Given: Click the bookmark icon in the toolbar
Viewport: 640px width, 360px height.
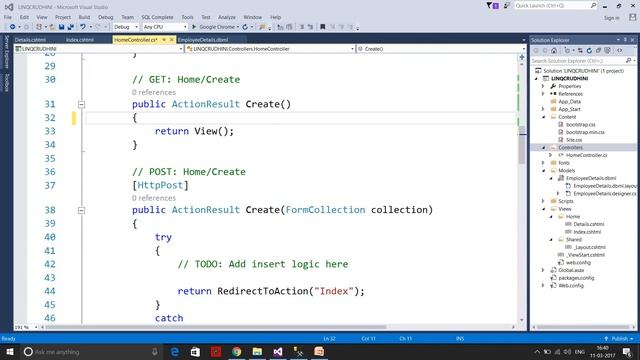Looking at the screenshot, I should 322,27.
